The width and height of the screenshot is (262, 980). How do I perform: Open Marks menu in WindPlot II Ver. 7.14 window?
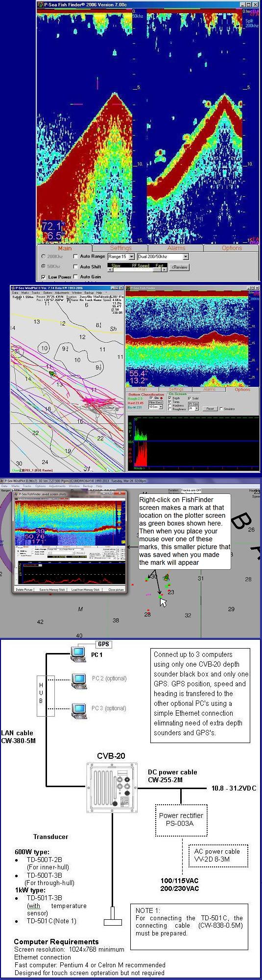pyautogui.click(x=24, y=293)
